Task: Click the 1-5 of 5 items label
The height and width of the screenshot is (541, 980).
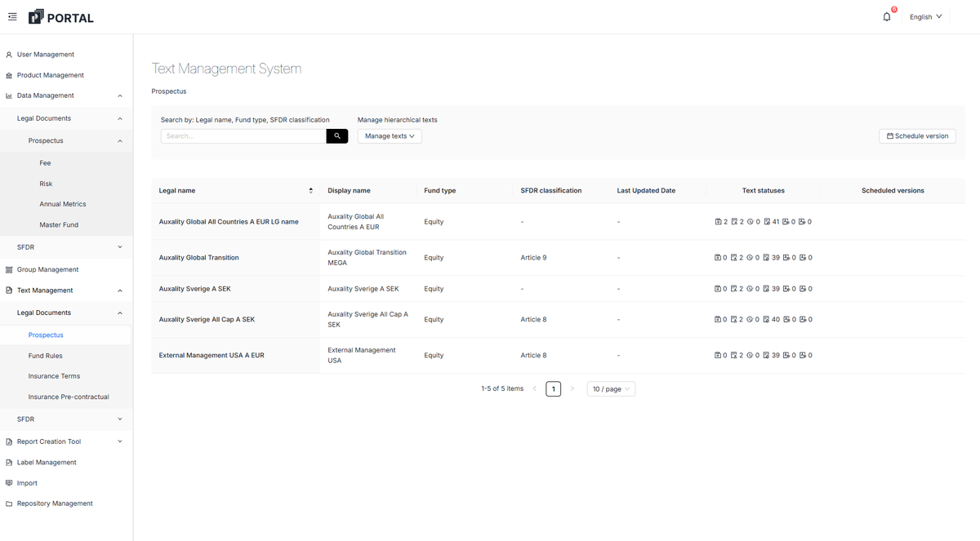Action: pos(502,389)
